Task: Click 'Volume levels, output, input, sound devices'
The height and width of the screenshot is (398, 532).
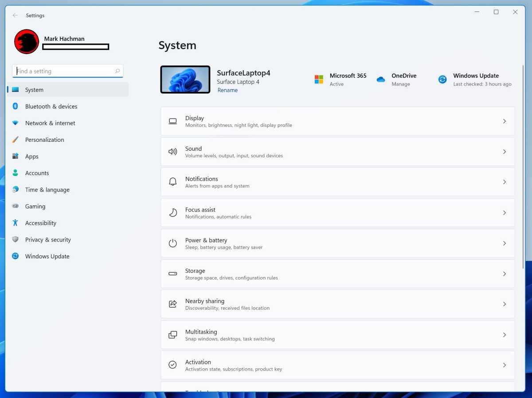Action: tap(234, 156)
